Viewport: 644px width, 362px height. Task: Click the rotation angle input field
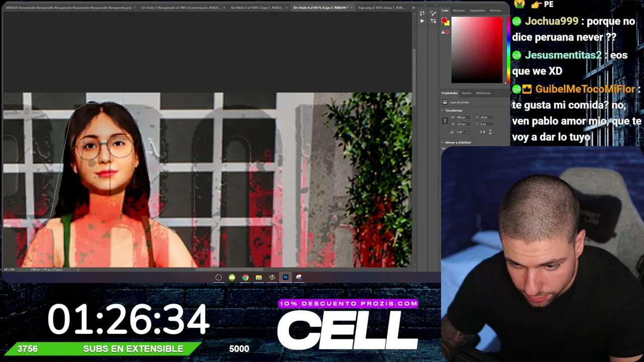tap(460, 132)
